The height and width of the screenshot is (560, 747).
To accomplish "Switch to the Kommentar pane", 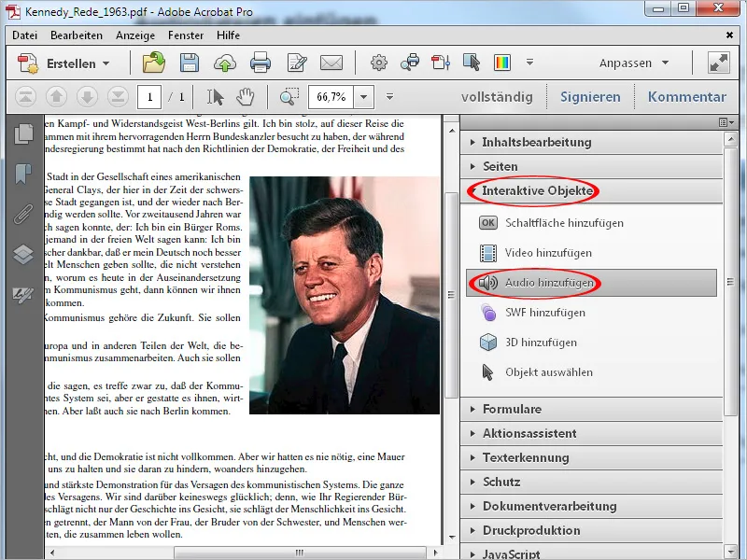I will click(687, 97).
